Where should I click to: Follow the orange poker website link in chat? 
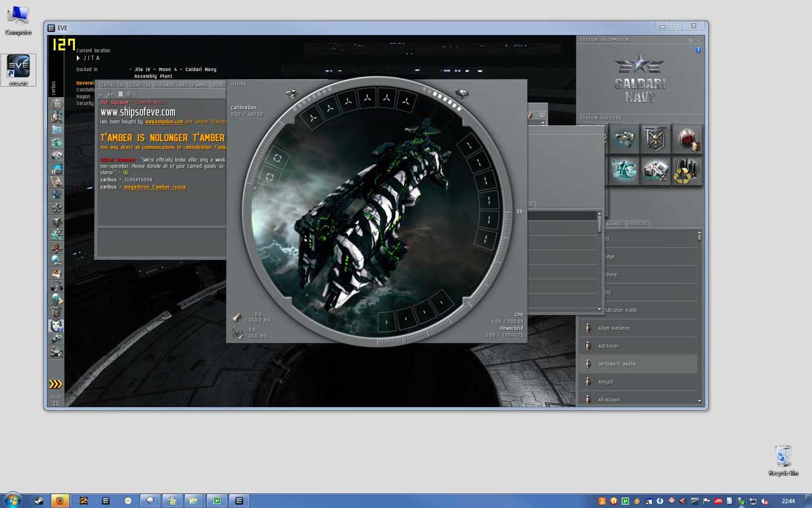point(164,122)
